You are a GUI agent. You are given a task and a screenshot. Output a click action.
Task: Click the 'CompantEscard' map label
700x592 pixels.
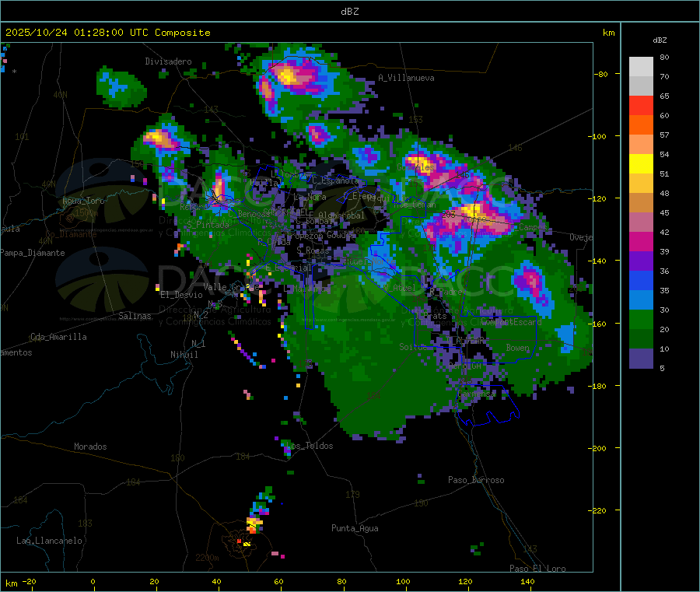click(x=511, y=321)
